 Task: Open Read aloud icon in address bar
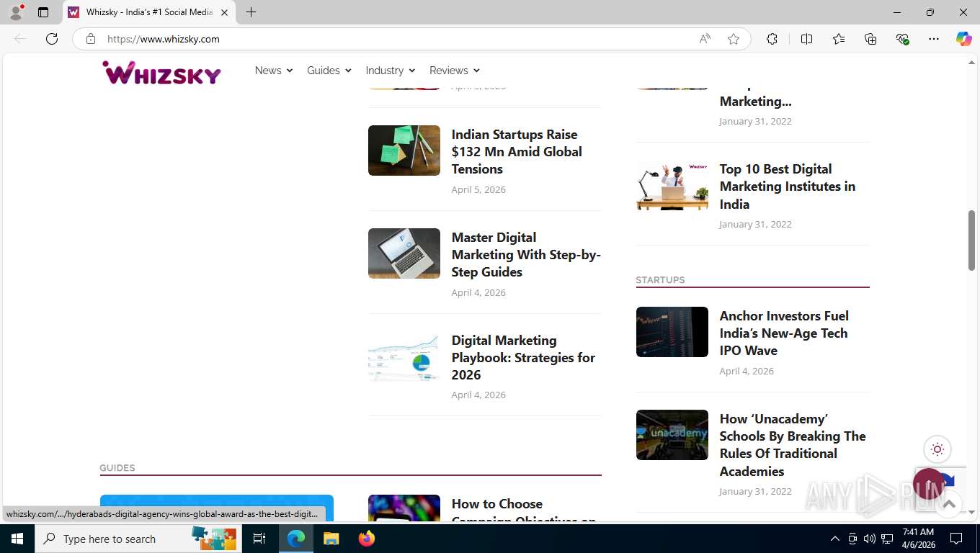coord(705,39)
